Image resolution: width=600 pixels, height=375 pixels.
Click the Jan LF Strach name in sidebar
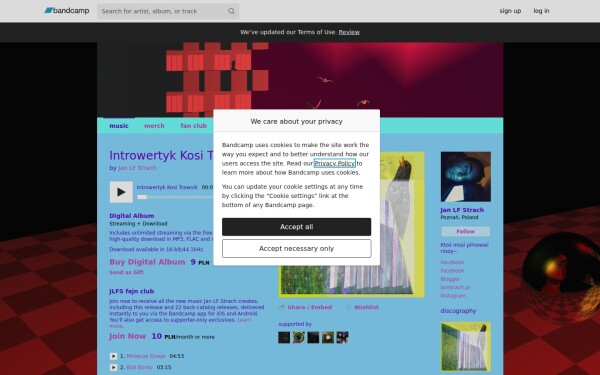coord(462,210)
